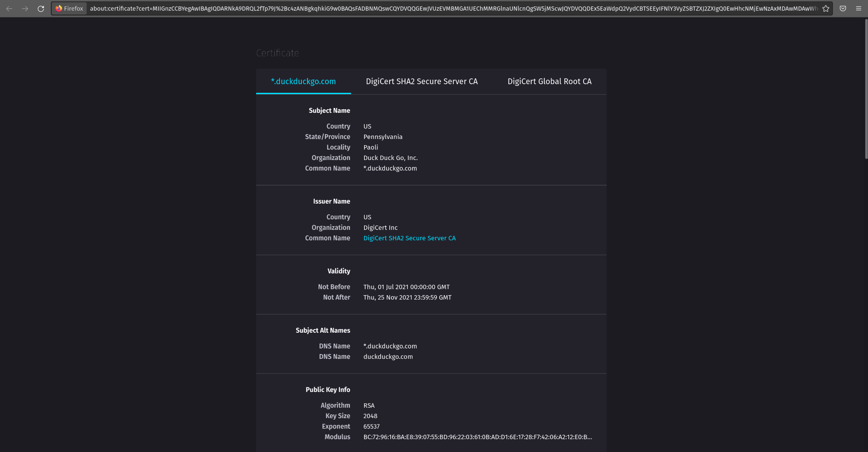868x452 pixels.
Task: Click the 'Algorithm' field label
Action: tap(335, 405)
